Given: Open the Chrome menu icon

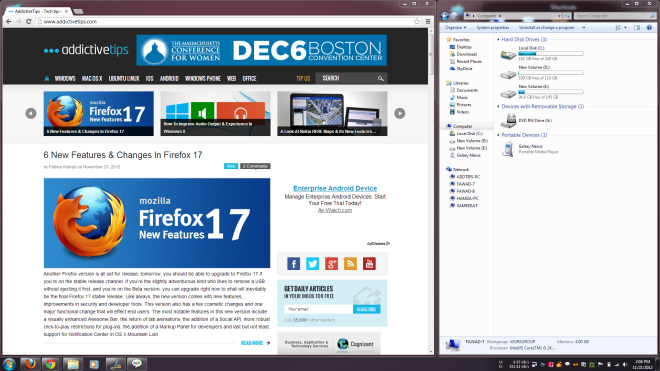Looking at the screenshot, I should click(428, 21).
